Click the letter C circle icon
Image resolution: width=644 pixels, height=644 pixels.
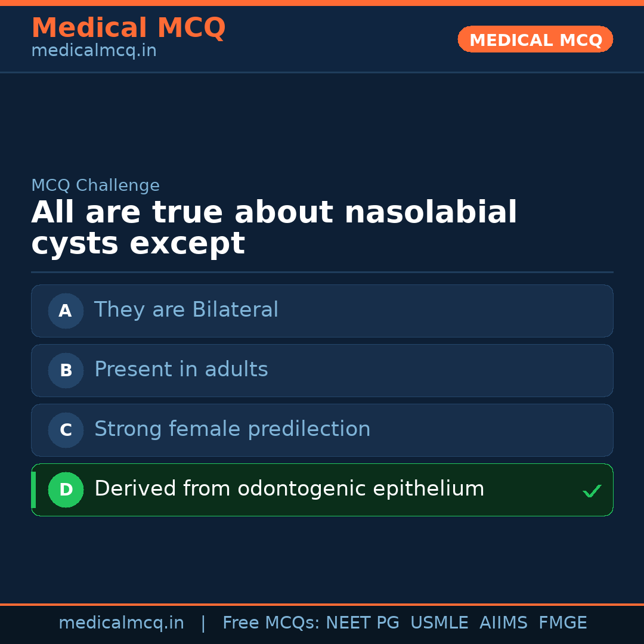[x=66, y=430]
